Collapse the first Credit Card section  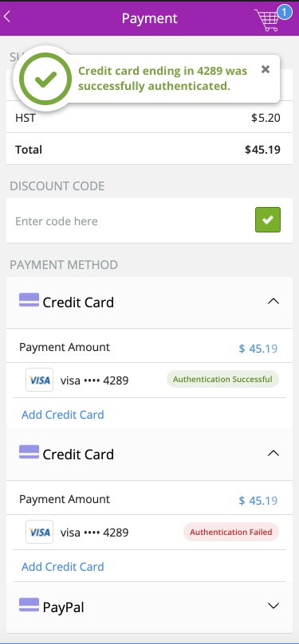click(x=273, y=302)
